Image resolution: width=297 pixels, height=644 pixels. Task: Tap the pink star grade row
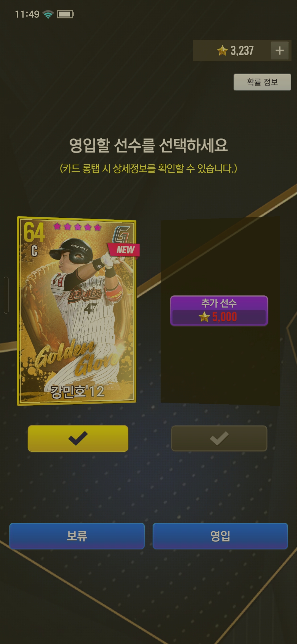[x=78, y=227]
